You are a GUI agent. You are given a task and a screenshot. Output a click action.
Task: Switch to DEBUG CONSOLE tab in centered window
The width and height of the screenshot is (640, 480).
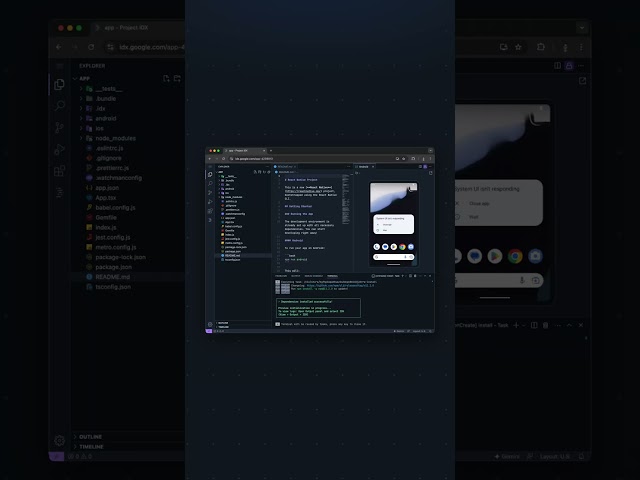[313, 276]
